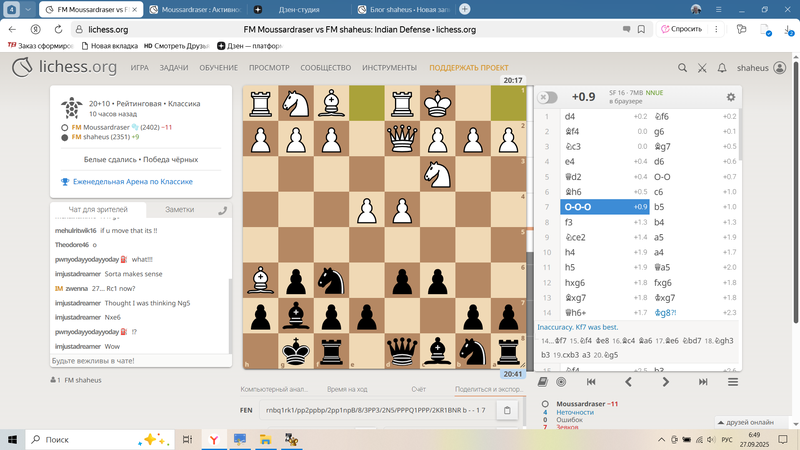This screenshot has height=450, width=800.
Task: Jump to the first move
Action: (591, 382)
